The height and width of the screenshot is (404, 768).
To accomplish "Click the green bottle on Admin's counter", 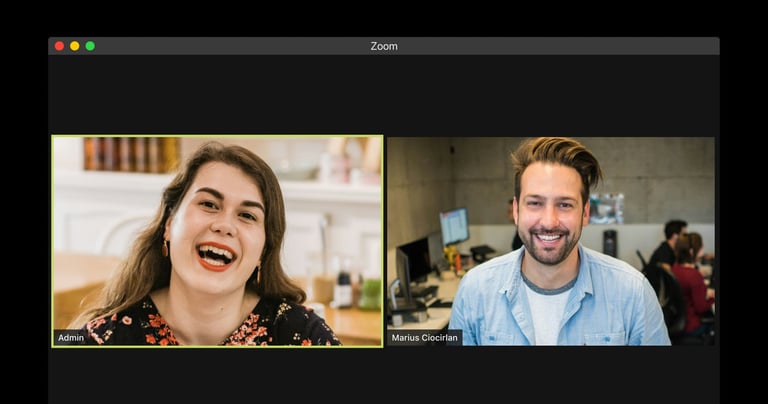I will click(x=370, y=294).
